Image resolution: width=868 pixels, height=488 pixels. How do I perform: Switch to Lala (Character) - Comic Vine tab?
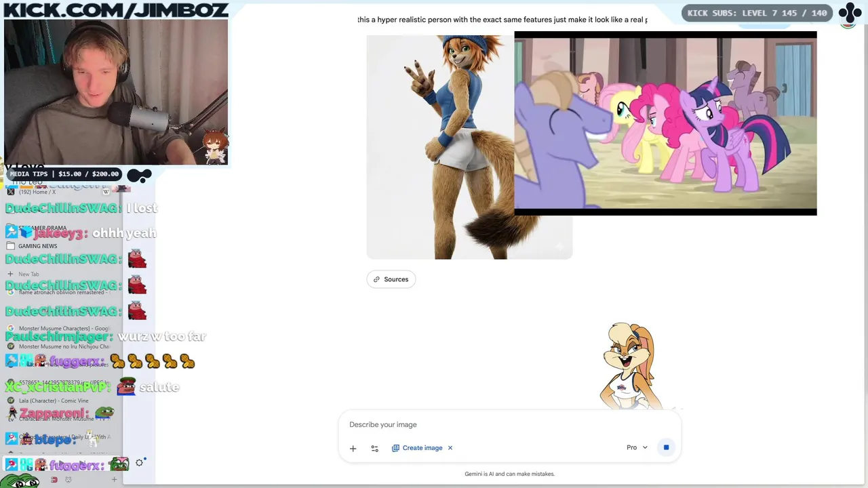(x=54, y=401)
